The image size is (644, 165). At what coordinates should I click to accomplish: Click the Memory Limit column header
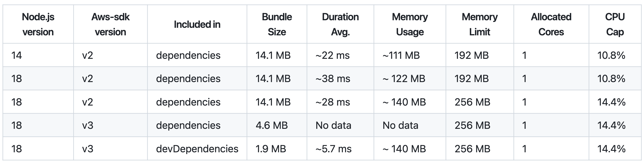coord(480,24)
